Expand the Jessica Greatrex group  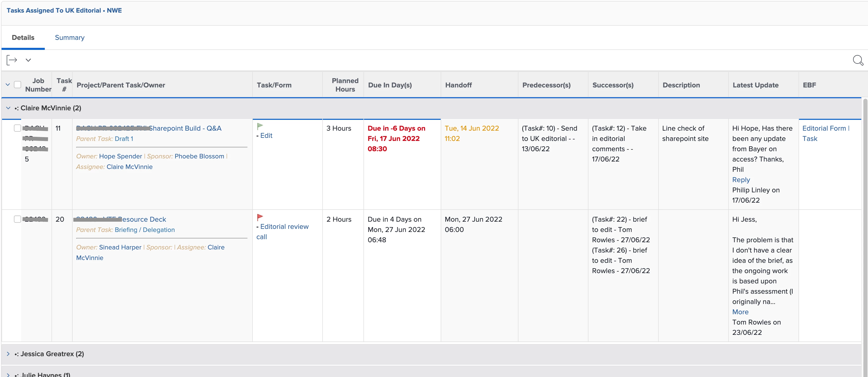(8, 354)
